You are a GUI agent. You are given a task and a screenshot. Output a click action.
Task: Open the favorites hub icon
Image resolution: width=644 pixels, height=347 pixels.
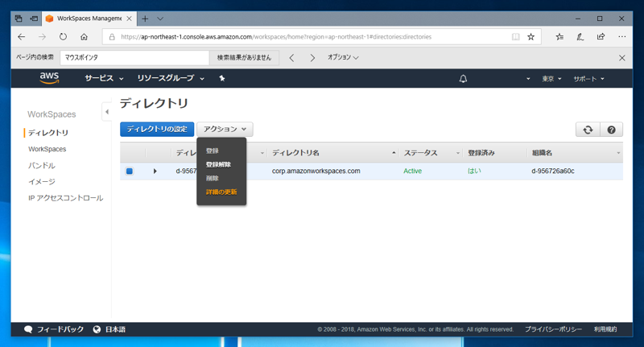point(559,37)
